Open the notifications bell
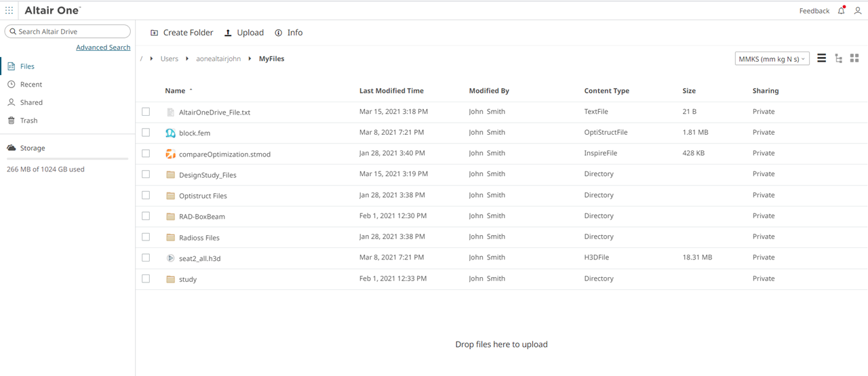868x376 pixels. [841, 11]
